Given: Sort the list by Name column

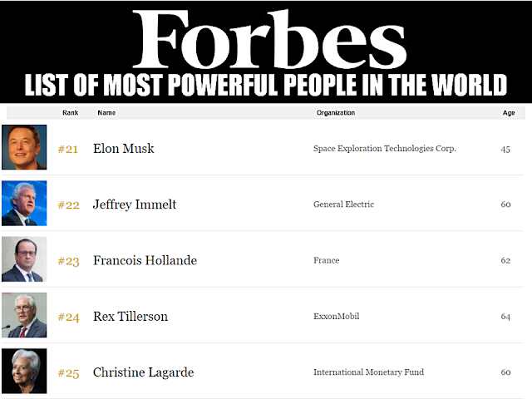Looking at the screenshot, I should point(106,113).
